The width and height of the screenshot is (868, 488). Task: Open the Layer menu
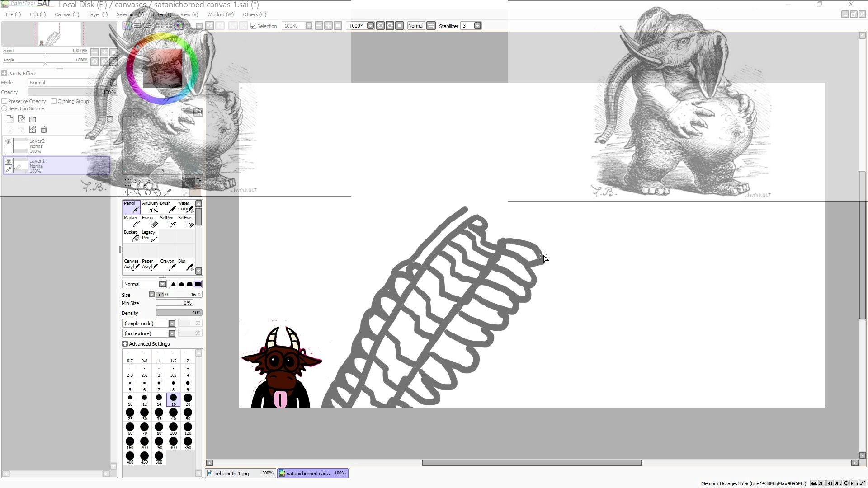coord(98,14)
